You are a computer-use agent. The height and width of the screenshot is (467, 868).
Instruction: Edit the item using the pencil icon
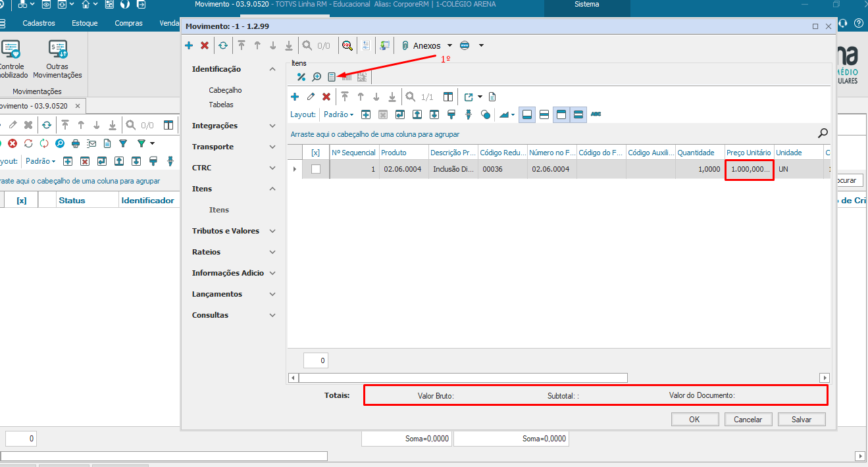tap(311, 97)
